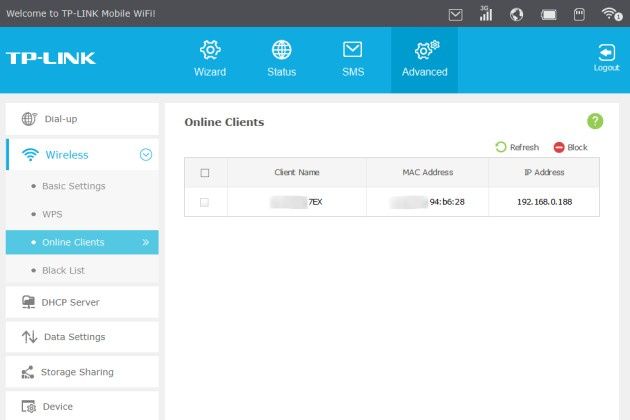Click the Online Clients double-arrow indicator
Viewport: 630px width, 420px height.
tap(145, 242)
